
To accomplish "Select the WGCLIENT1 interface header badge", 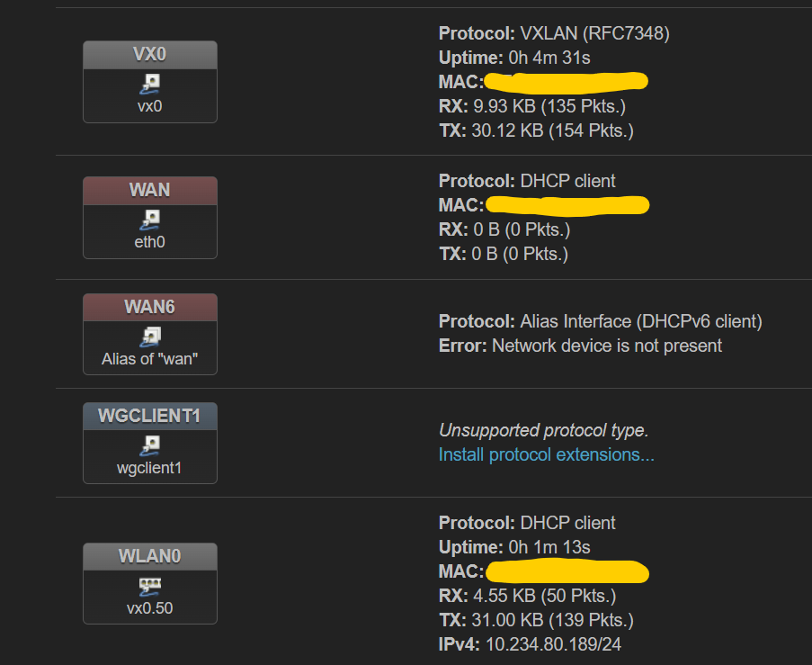I will (x=150, y=417).
